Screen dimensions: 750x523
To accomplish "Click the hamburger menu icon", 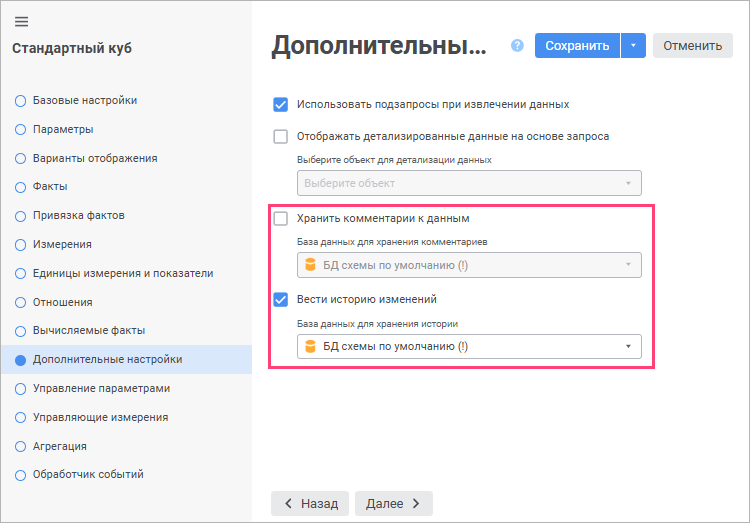I will (x=21, y=22).
